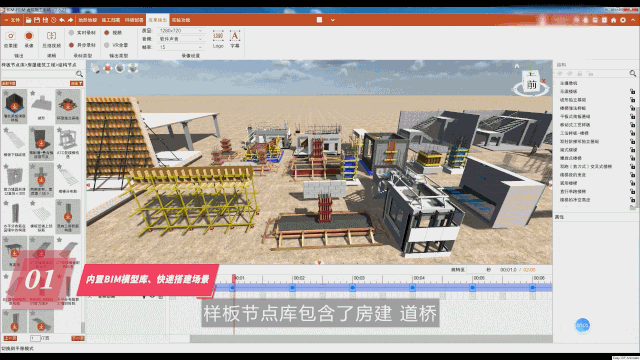Screen dimensions: 640x360
Task: Open the 质量 1280x720 resolution dropdown
Action: tap(180, 31)
